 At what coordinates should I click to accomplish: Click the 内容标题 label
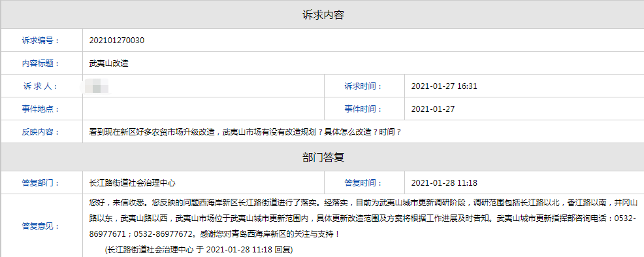pyautogui.click(x=40, y=63)
